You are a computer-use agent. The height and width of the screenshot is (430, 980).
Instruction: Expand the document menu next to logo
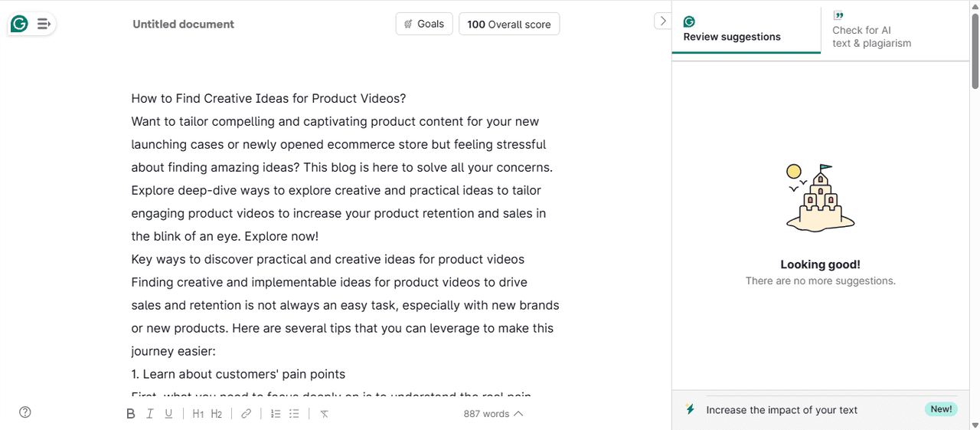pos(44,24)
